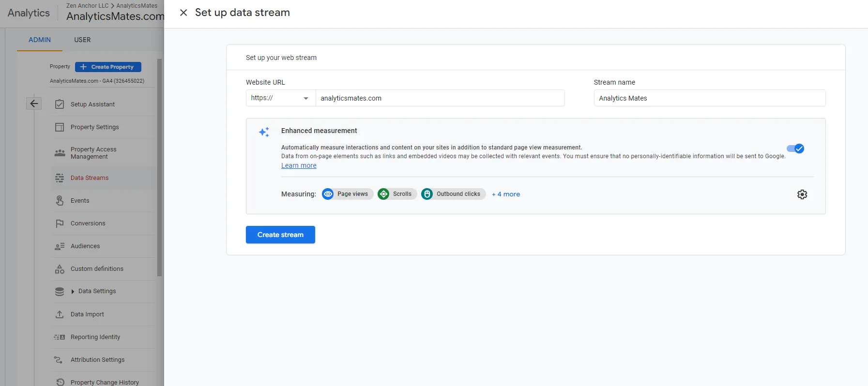Click the Events touch icon
The height and width of the screenshot is (386, 868).
pos(60,200)
